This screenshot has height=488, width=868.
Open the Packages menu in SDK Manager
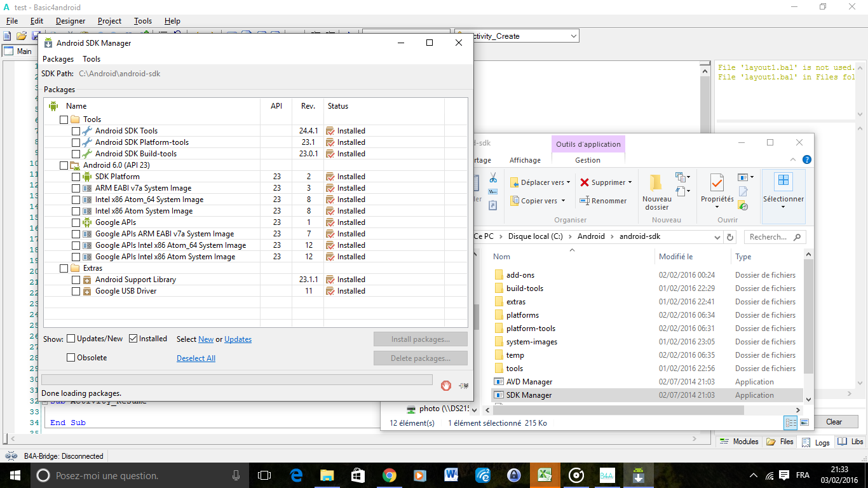[x=58, y=59]
